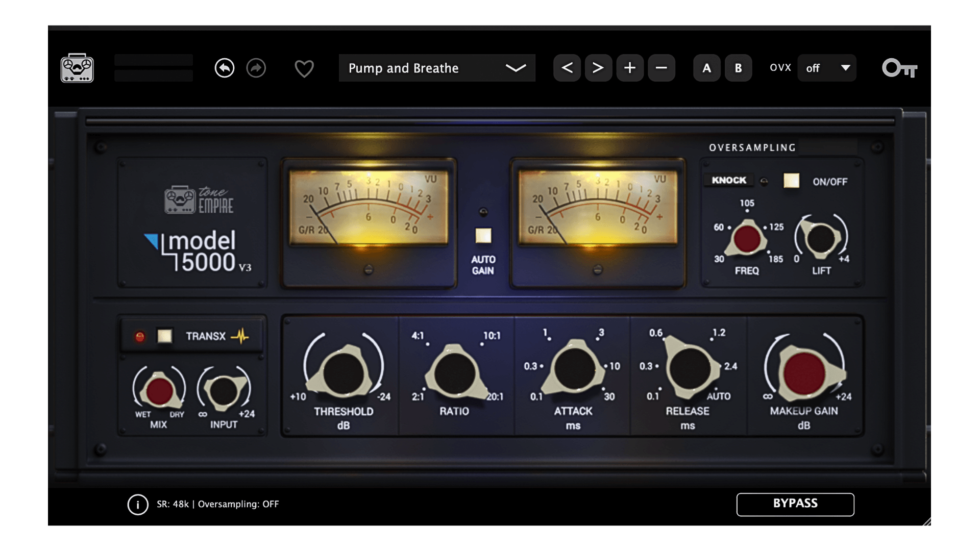Viewport: 980px width, 551px height.
Task: Click the model 5000 V3 logo
Action: 198,252
